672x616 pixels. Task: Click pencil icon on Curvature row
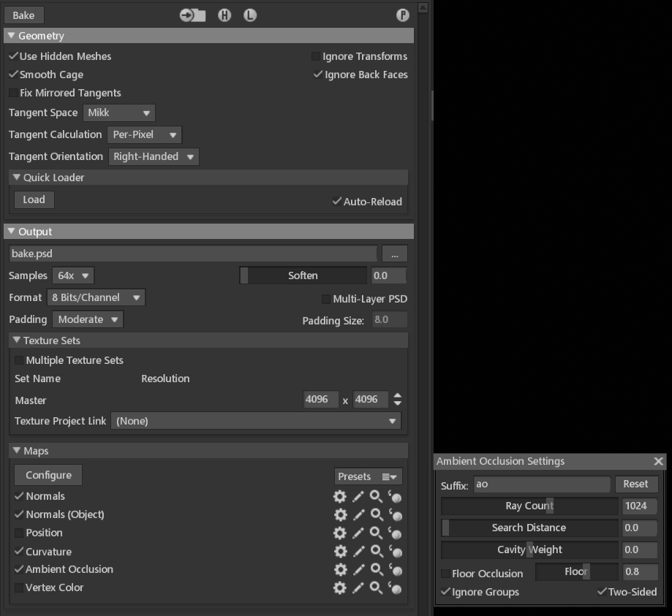tap(359, 551)
